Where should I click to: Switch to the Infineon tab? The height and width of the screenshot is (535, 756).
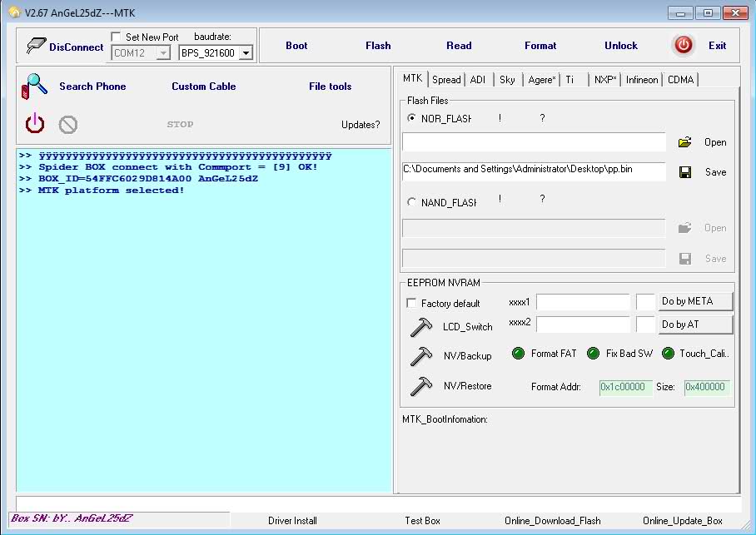click(641, 79)
